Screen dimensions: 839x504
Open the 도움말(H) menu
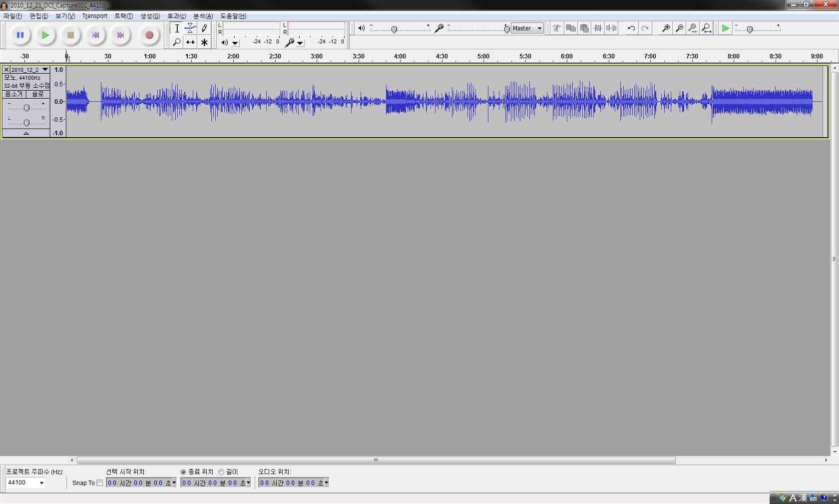(x=234, y=16)
